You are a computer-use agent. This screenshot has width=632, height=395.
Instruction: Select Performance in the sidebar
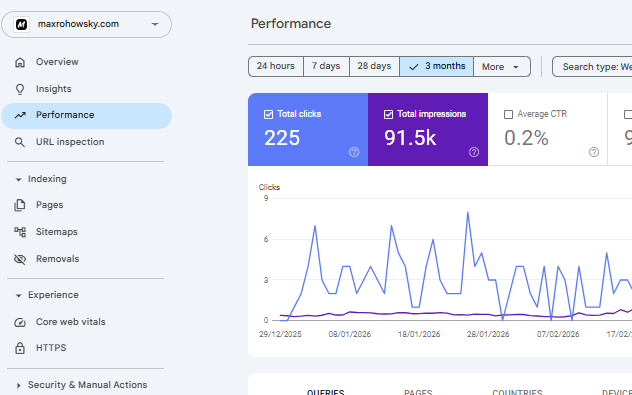point(86,116)
